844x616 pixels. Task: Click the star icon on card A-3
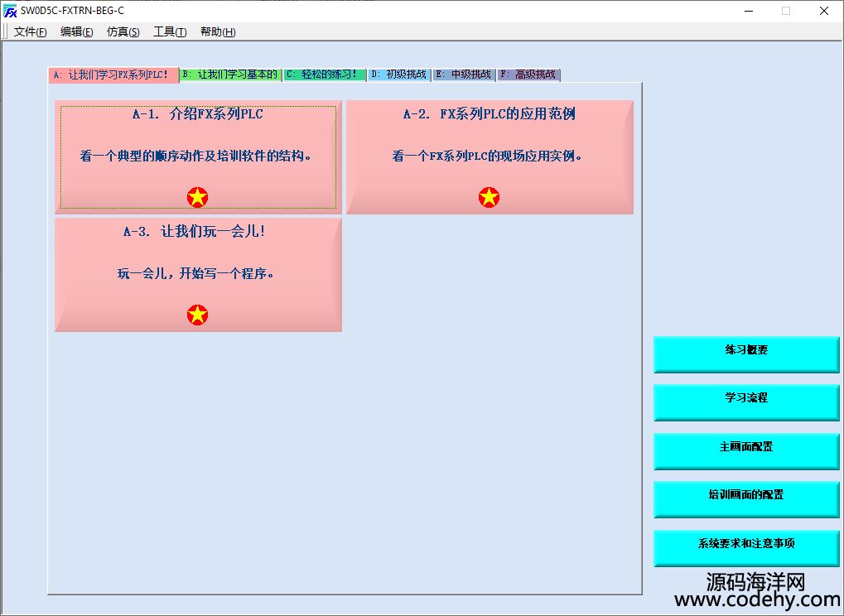[198, 315]
